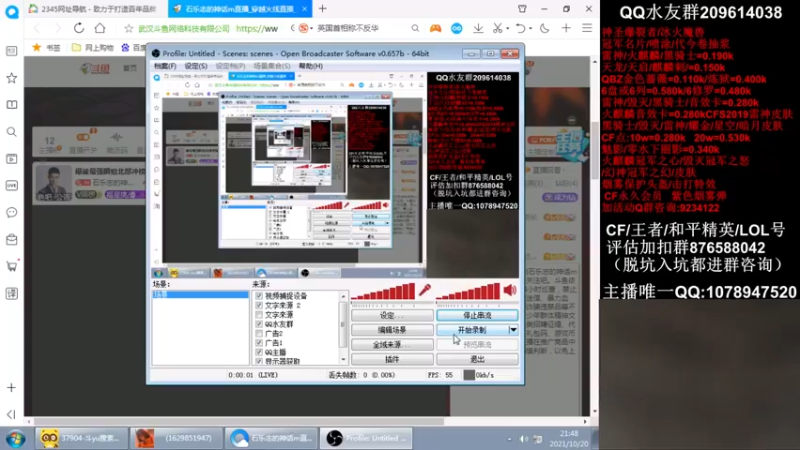Bookmark page with the star icon in address bar
The image size is (800, 450).
(129, 29)
